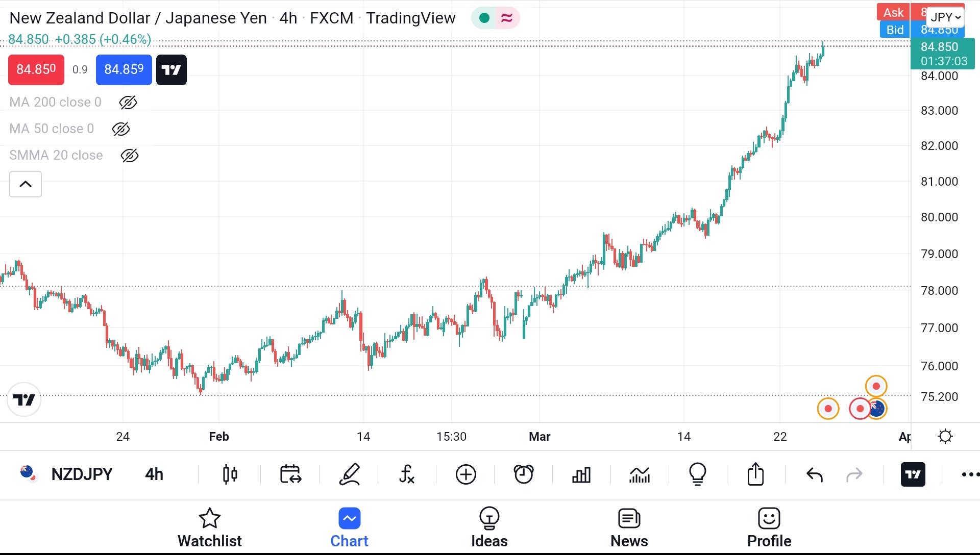Screen dimensions: 980x555
Task: Share the chart via the share icon
Action: click(x=755, y=474)
